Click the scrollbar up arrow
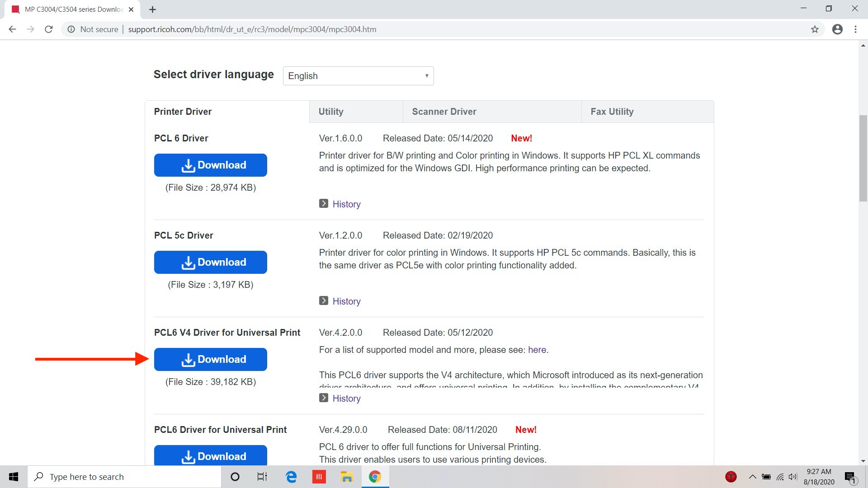 coord(863,46)
